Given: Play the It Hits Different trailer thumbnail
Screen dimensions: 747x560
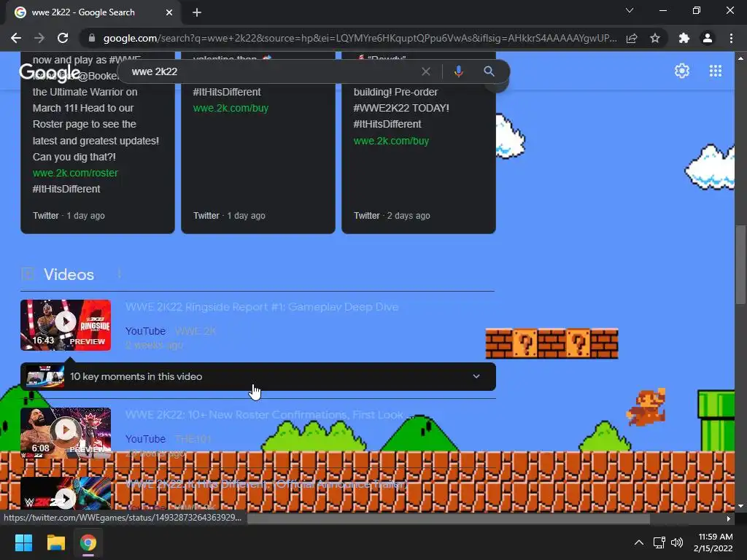Looking at the screenshot, I should click(x=66, y=495).
